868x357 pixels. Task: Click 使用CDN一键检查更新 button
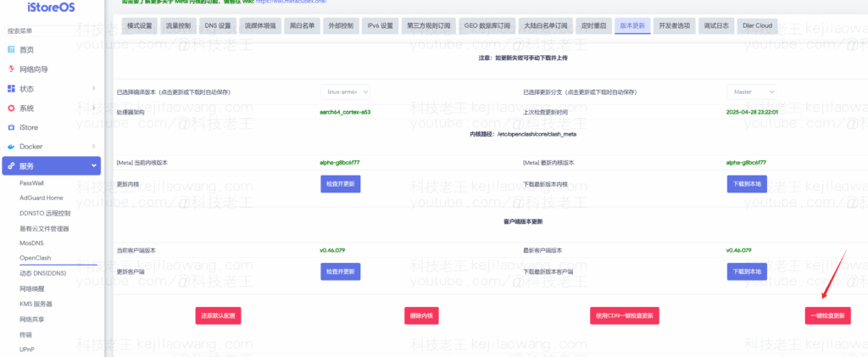(x=625, y=316)
